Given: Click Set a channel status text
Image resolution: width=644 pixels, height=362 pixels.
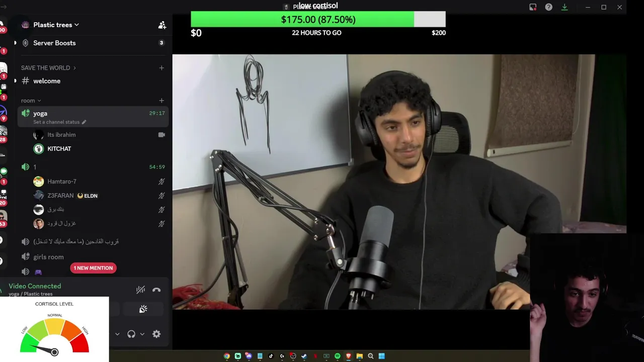Looking at the screenshot, I should pyautogui.click(x=56, y=122).
